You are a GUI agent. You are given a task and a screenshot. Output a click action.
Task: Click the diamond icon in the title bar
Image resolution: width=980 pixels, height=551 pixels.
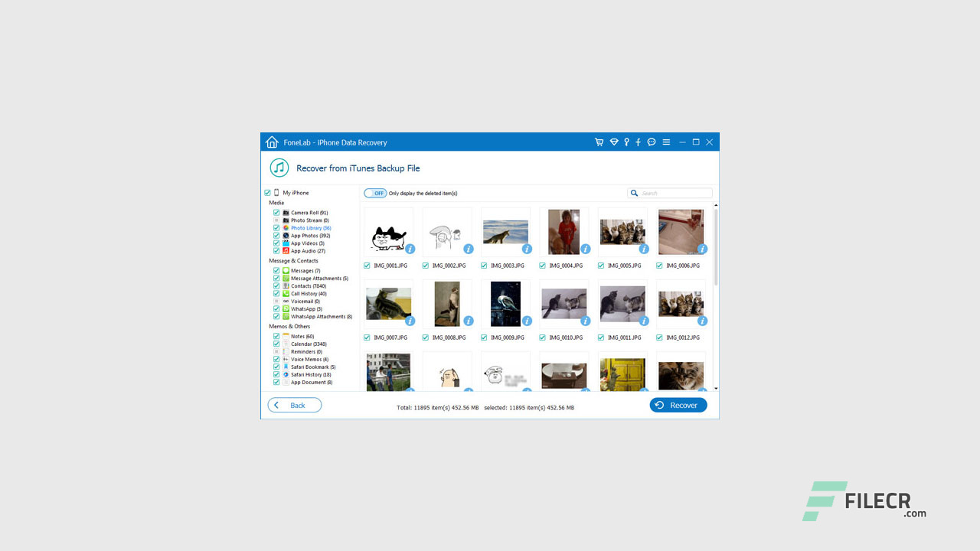(x=613, y=142)
